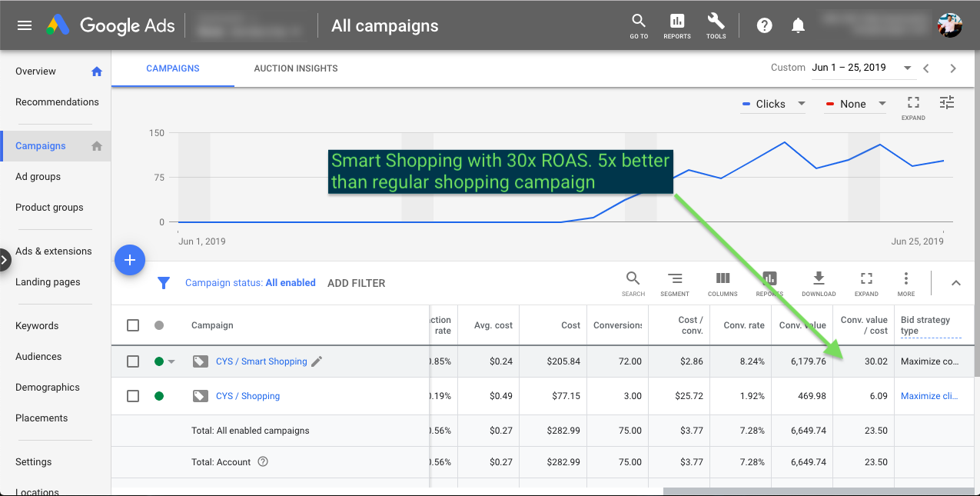Screen dimensions: 980x496
Task: Open Keywords in sidebar
Action: tap(37, 326)
